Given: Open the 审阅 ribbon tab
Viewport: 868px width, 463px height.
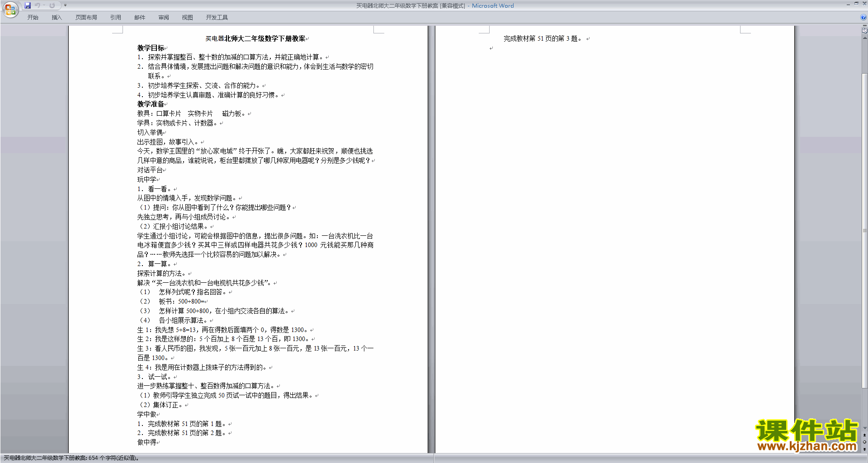Looking at the screenshot, I should tap(164, 18).
